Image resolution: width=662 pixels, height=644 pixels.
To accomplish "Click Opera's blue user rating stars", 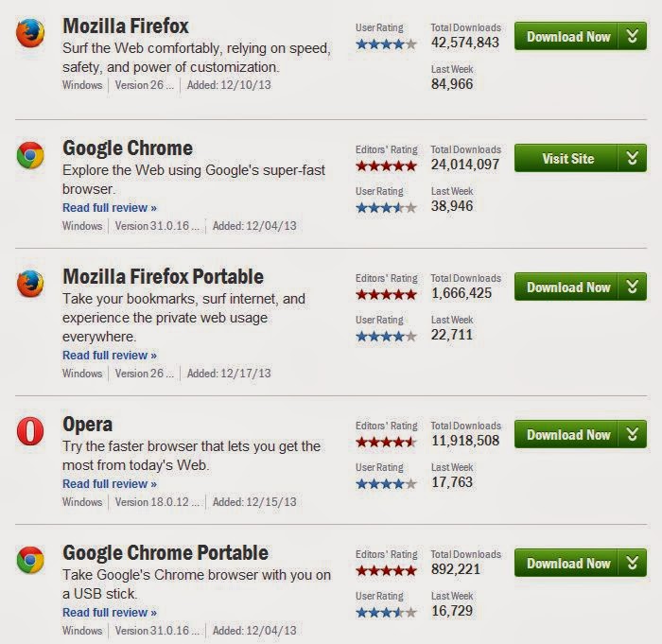I will tap(386, 483).
